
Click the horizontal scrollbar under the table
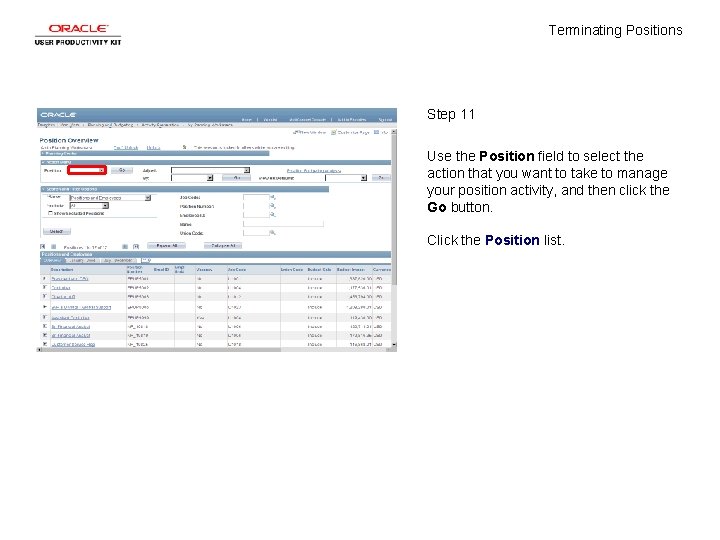pos(161,349)
